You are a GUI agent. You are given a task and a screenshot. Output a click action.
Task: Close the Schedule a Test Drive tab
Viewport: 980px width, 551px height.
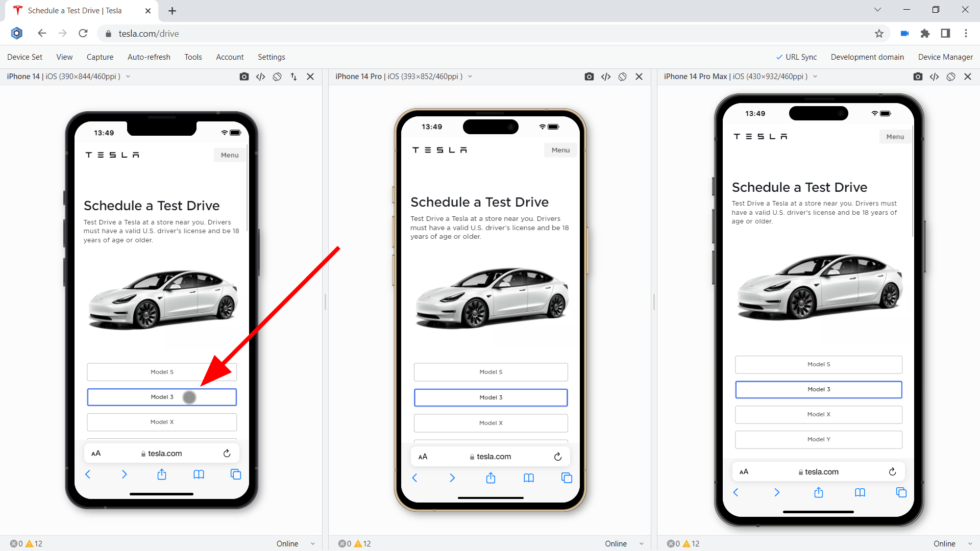(x=148, y=11)
